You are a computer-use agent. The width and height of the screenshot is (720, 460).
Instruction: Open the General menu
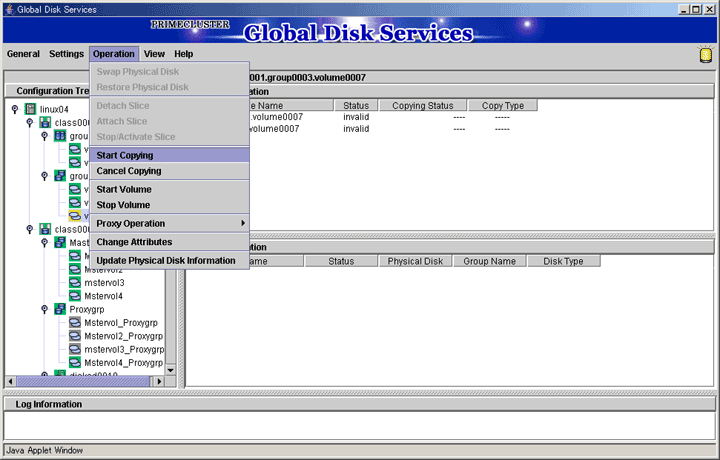23,54
